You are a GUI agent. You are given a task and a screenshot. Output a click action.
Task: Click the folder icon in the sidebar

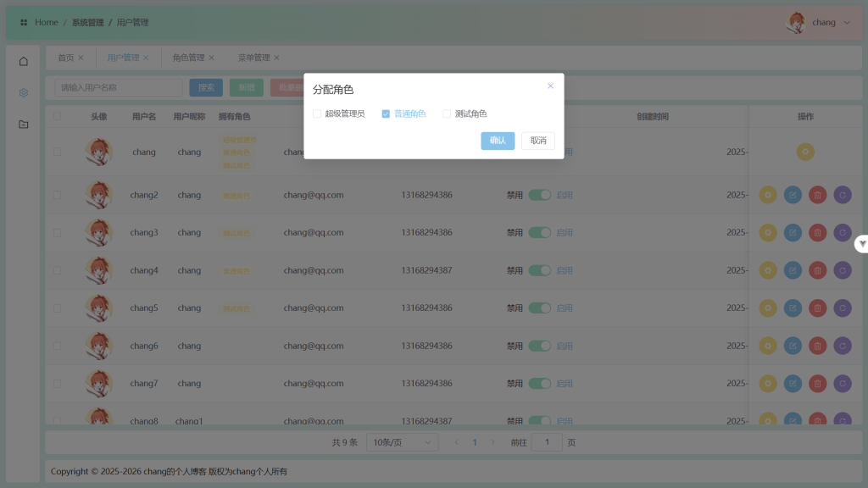click(23, 125)
